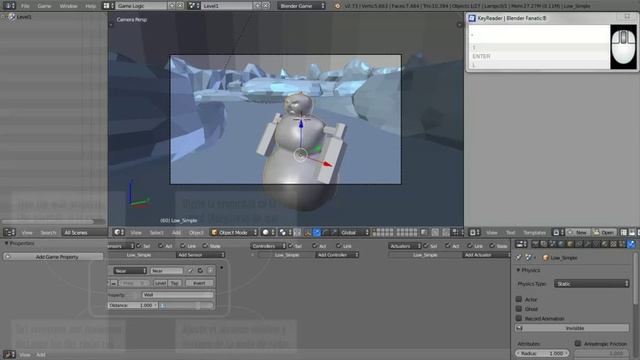
Task: Click the text editor type icon
Action: [474, 232]
